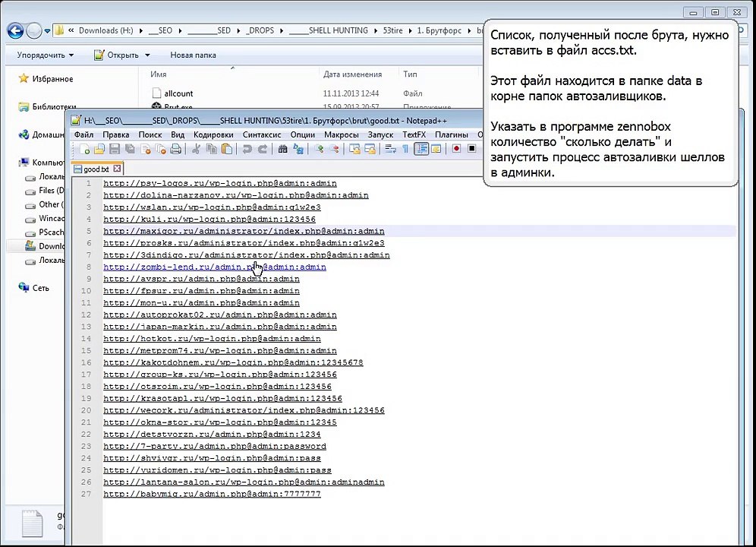The height and width of the screenshot is (547, 756).
Task: Open the Поиск menu
Action: [x=150, y=134]
